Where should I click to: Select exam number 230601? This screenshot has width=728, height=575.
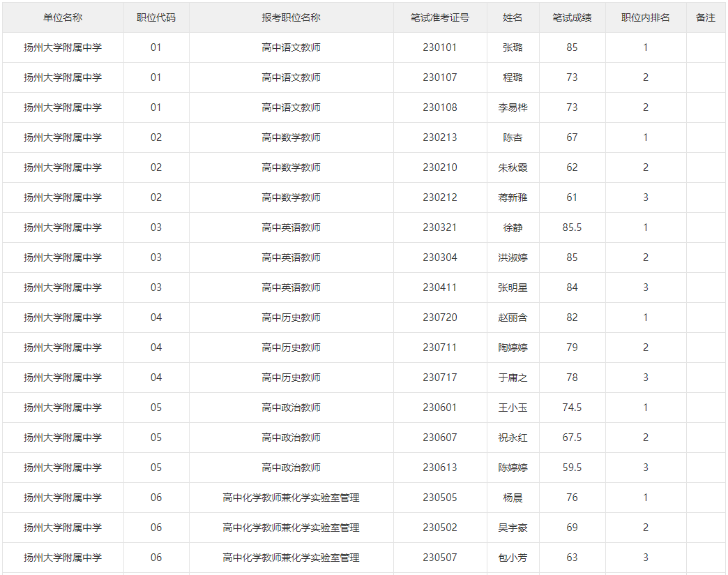click(440, 408)
